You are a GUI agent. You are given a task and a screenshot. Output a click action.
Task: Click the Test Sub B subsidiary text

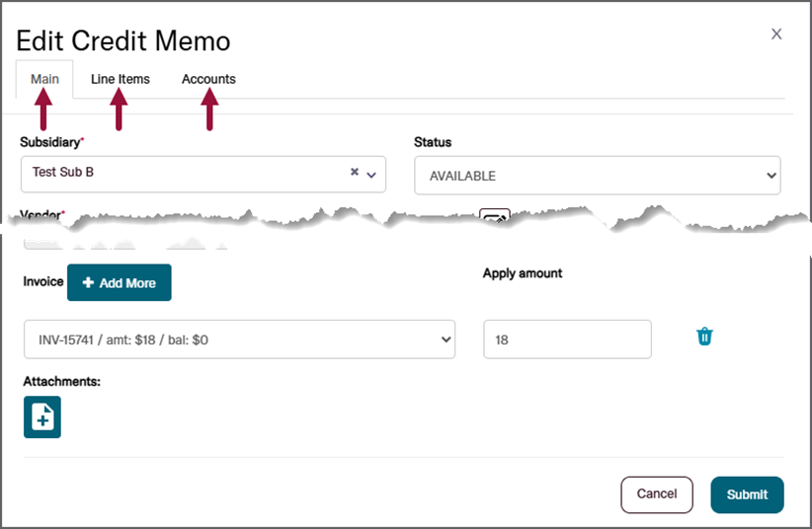tap(63, 172)
